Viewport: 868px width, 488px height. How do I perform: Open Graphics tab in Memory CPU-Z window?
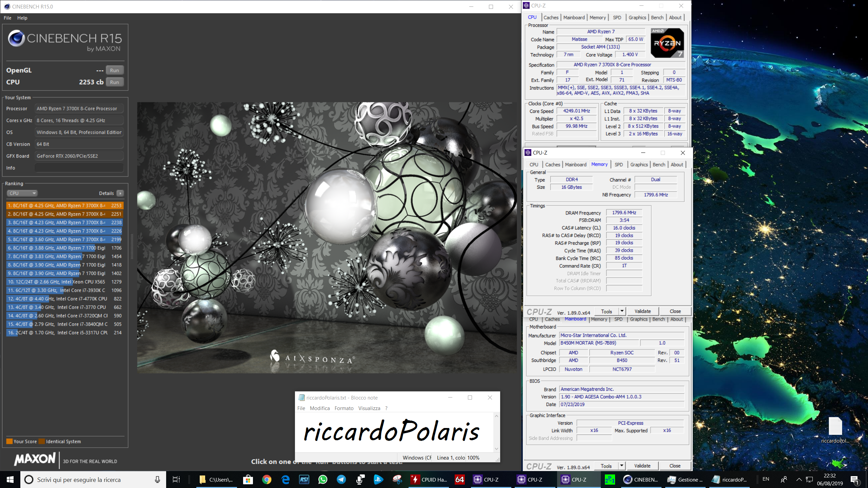pos(639,165)
